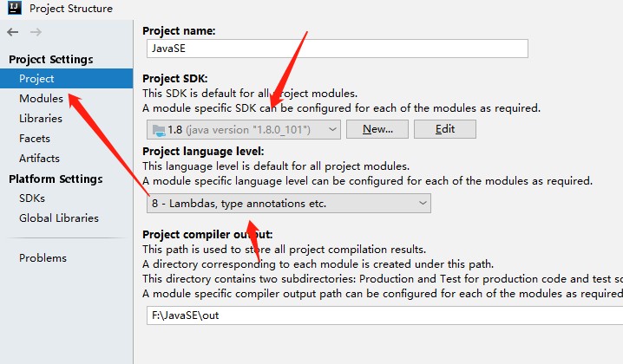Click the New... SDK button
The width and height of the screenshot is (623, 364).
[x=377, y=129]
